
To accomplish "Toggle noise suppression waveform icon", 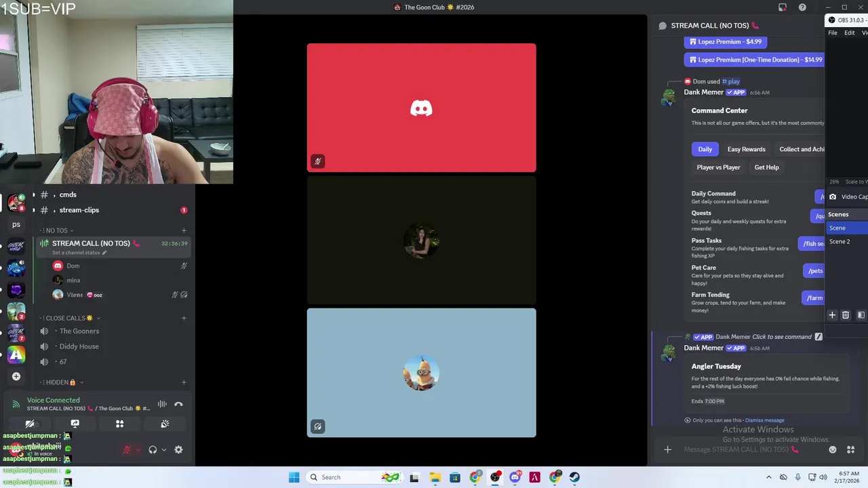I will point(162,405).
